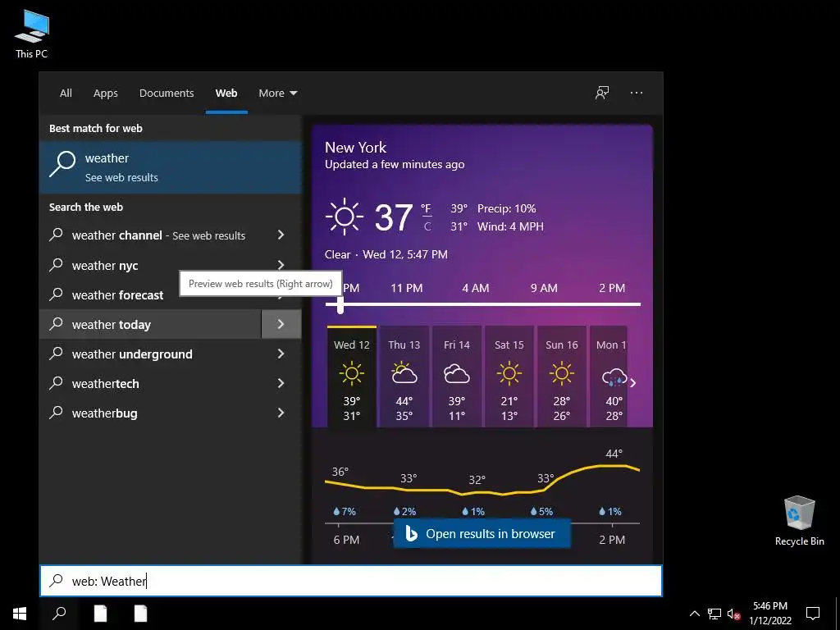
Task: Click the search input field with web: Weather
Action: pos(351,581)
